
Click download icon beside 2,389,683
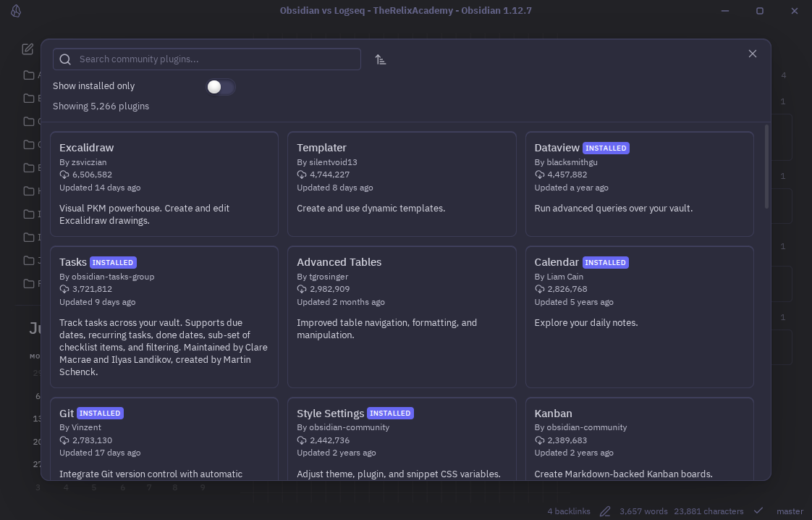[x=540, y=440]
